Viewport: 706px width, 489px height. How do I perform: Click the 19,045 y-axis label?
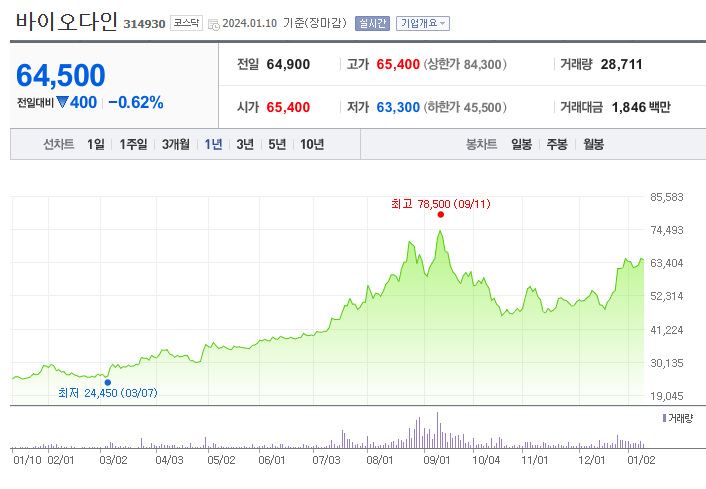667,396
